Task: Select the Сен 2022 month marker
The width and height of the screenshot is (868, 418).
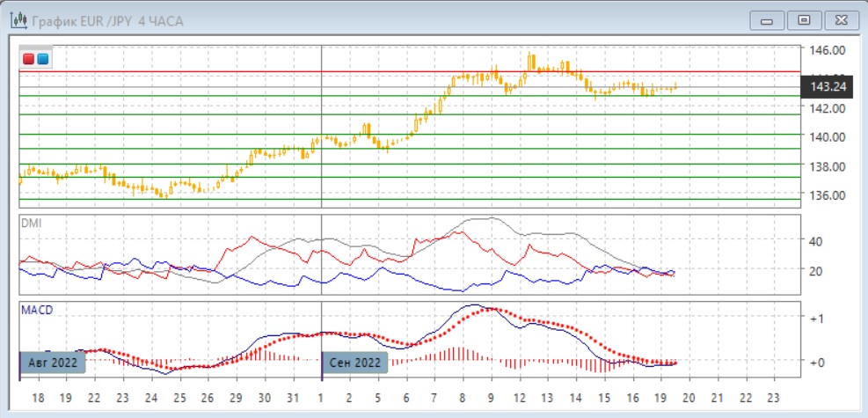Action: (x=355, y=362)
